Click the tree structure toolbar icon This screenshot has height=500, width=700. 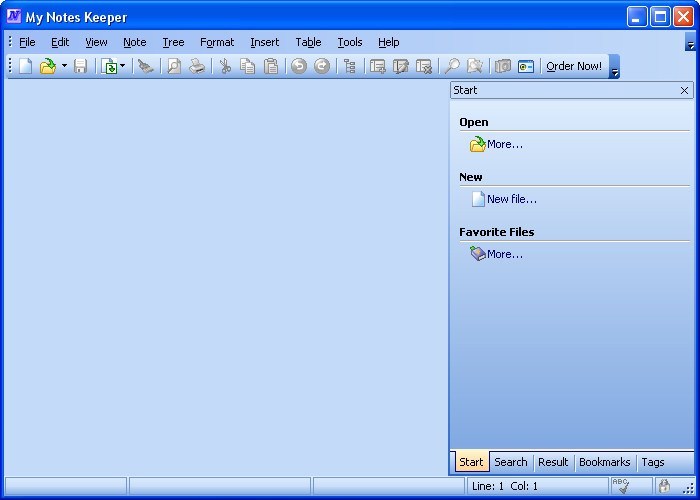350,66
